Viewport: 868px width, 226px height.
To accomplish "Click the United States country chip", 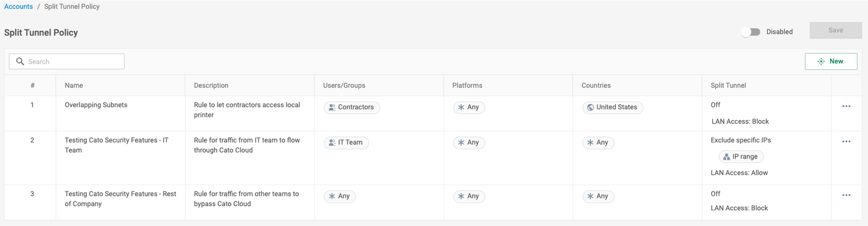I will (612, 107).
